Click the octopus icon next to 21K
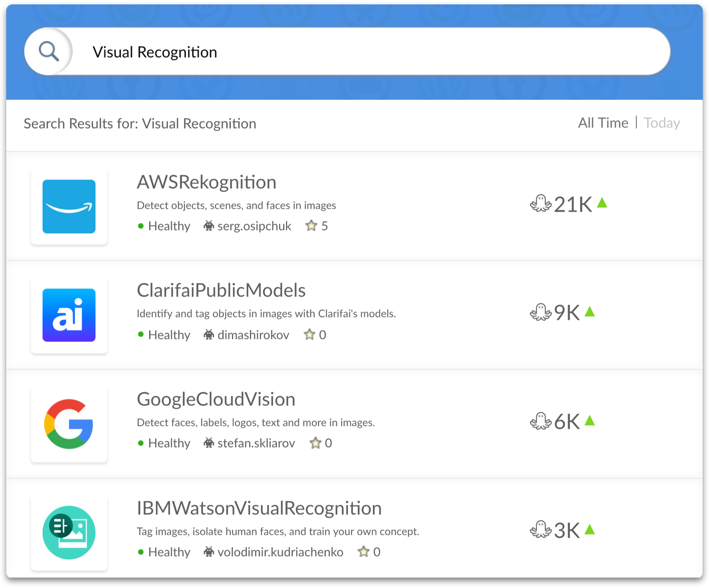 coord(541,204)
